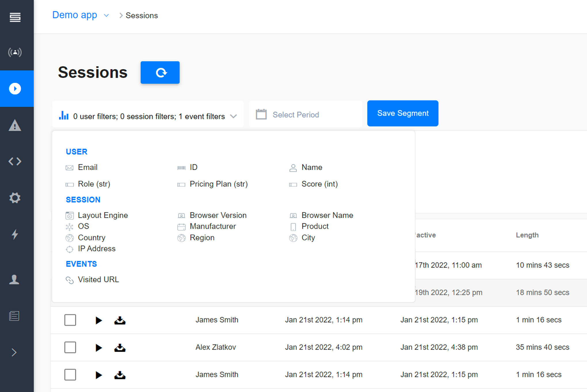Viewport: 587px width, 392px height.
Task: Choose Visited URL event filter
Action: click(x=98, y=279)
